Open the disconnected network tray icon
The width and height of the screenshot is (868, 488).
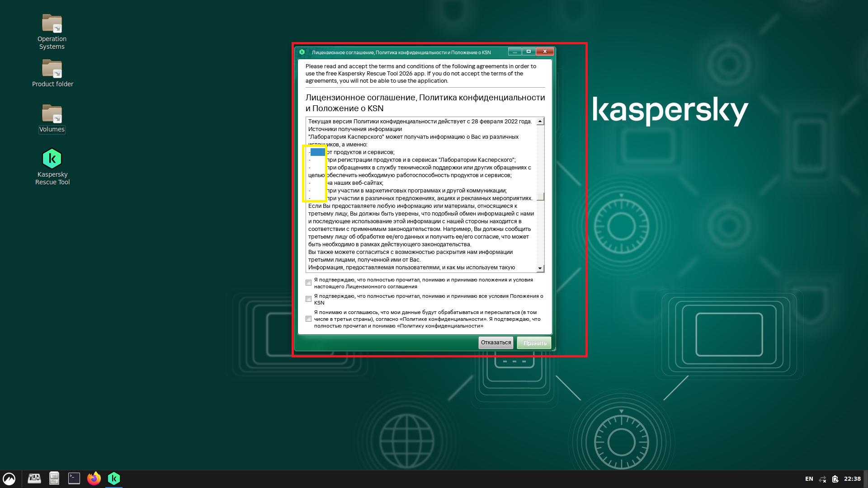point(822,479)
